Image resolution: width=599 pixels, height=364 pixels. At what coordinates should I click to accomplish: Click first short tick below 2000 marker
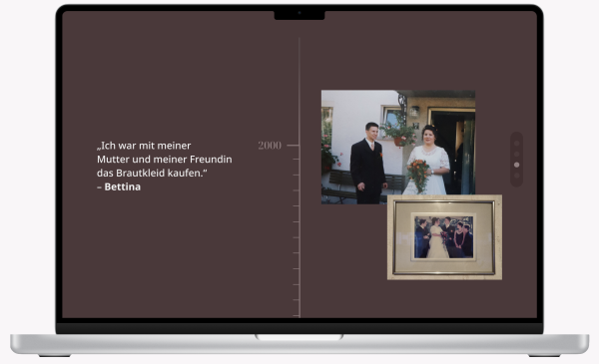[297, 160]
